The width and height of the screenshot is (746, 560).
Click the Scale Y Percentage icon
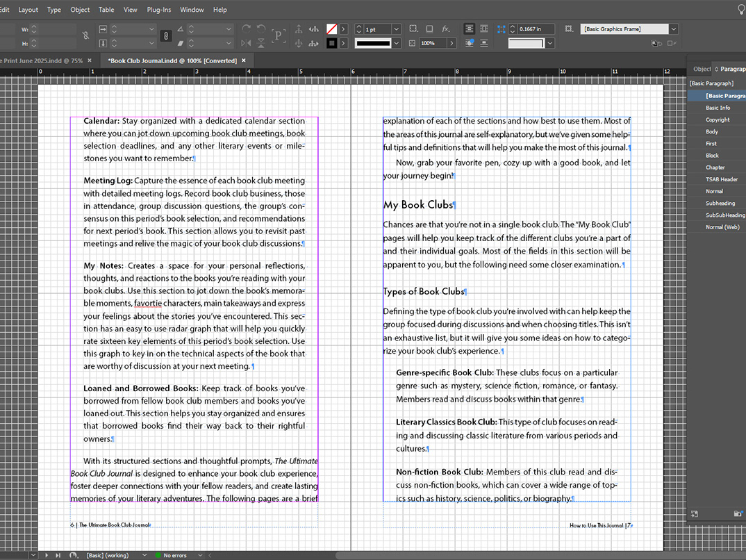(103, 43)
